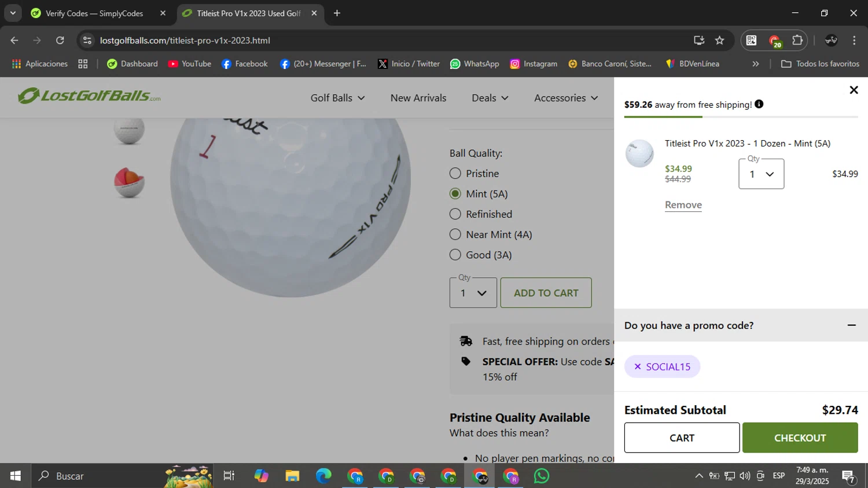
Task: Open Task View in taskbar
Action: tap(229, 476)
